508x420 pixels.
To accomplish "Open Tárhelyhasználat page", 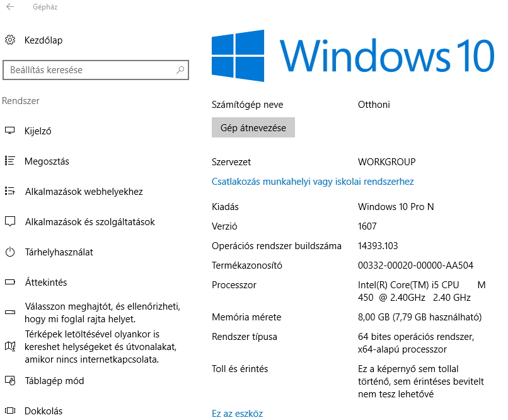I will [x=59, y=252].
